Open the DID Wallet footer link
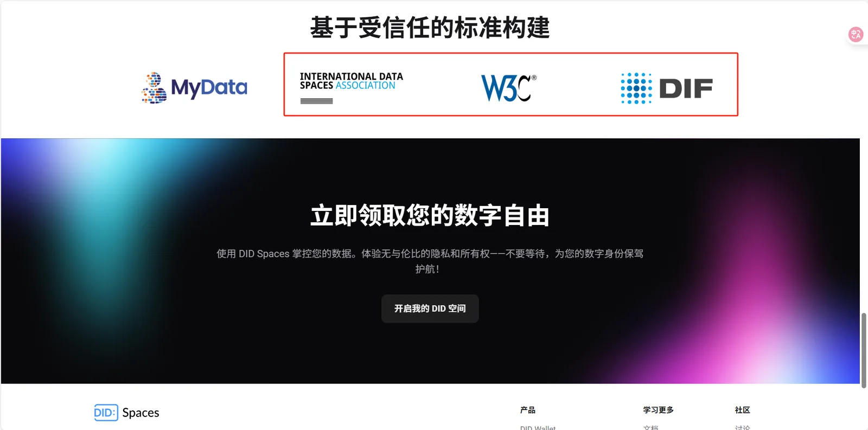 (x=538, y=427)
